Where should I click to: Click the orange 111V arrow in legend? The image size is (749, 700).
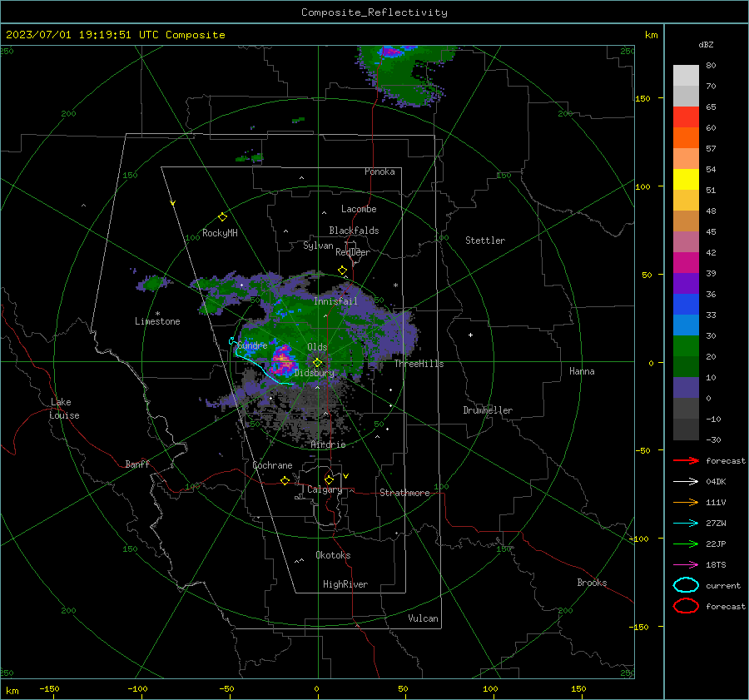686,502
